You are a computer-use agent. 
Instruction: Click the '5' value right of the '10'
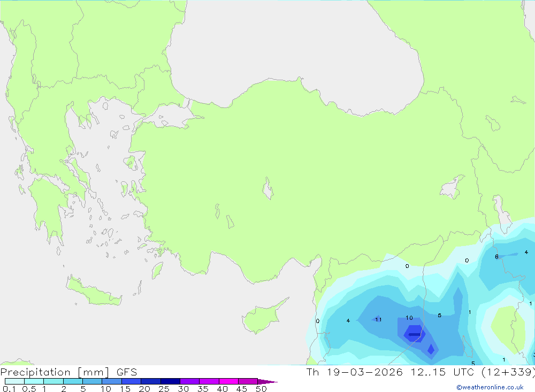pos(439,315)
